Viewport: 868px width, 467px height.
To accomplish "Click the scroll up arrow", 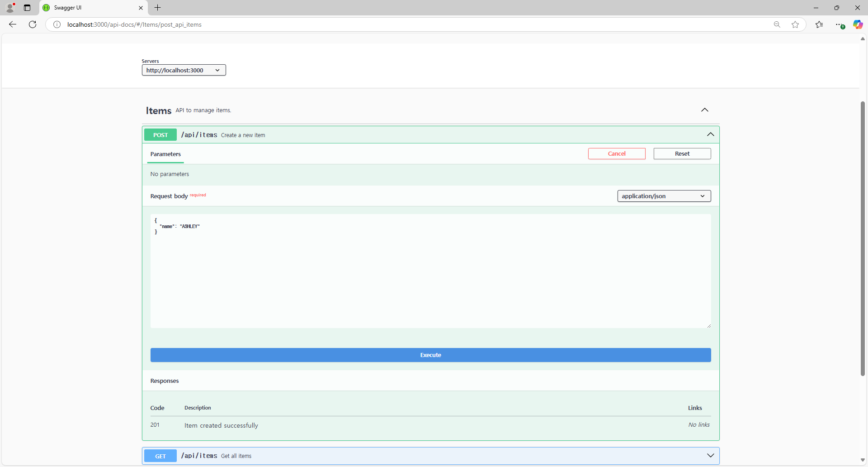I will coord(863,39).
